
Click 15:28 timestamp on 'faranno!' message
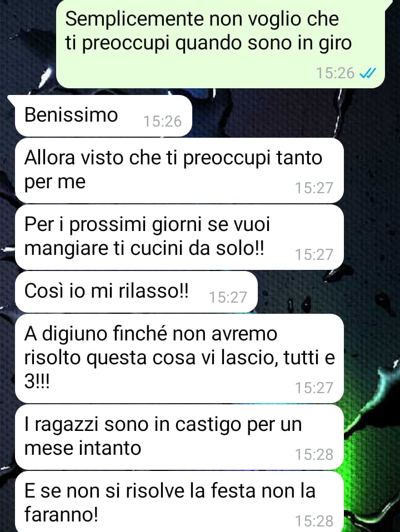[314, 521]
